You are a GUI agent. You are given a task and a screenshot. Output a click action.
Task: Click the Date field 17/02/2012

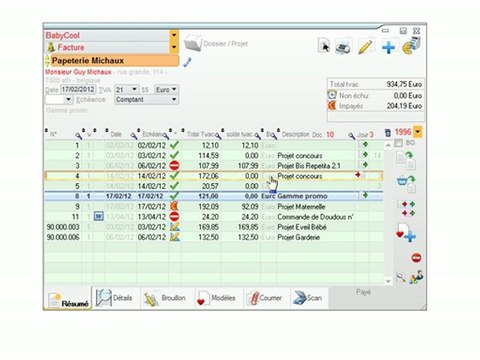coord(78,89)
